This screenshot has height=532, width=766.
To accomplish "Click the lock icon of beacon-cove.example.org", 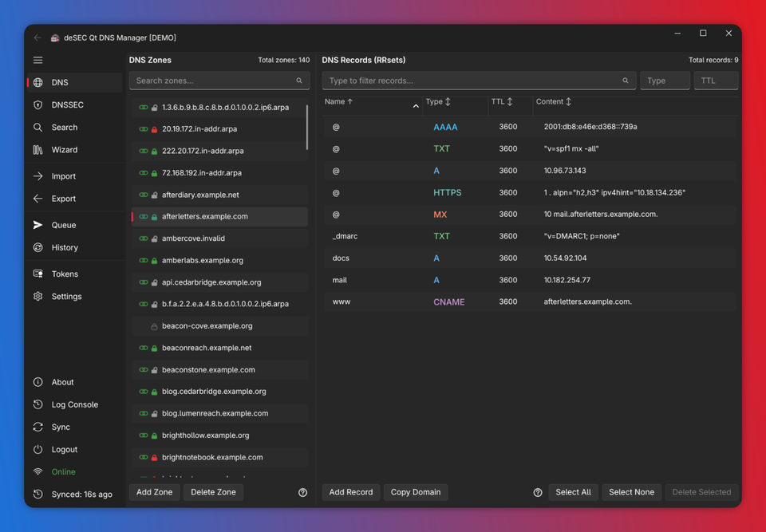I will point(154,326).
